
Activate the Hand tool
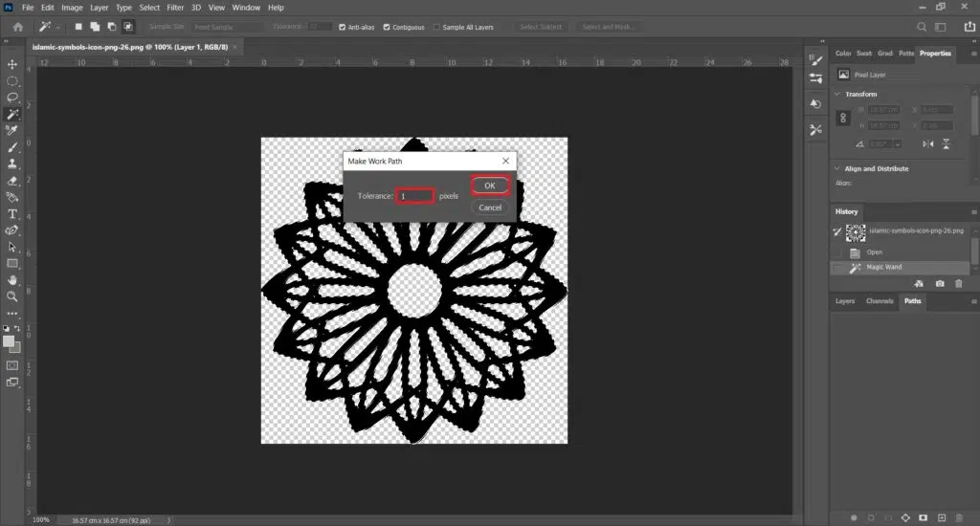[x=12, y=280]
